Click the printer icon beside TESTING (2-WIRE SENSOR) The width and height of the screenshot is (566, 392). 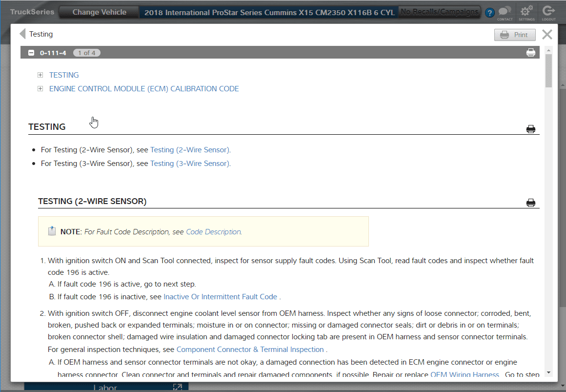[531, 203]
